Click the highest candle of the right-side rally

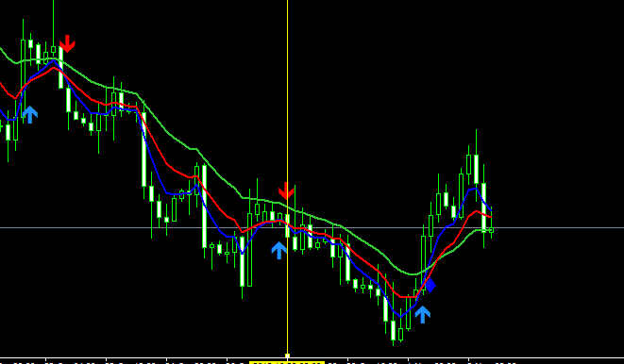(477, 170)
